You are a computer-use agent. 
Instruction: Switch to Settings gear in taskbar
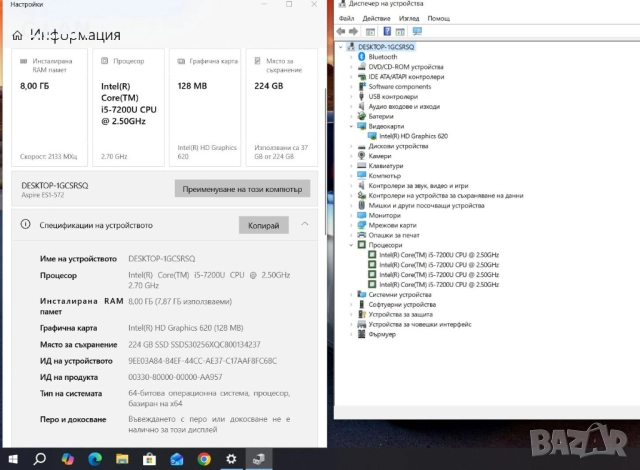231,459
